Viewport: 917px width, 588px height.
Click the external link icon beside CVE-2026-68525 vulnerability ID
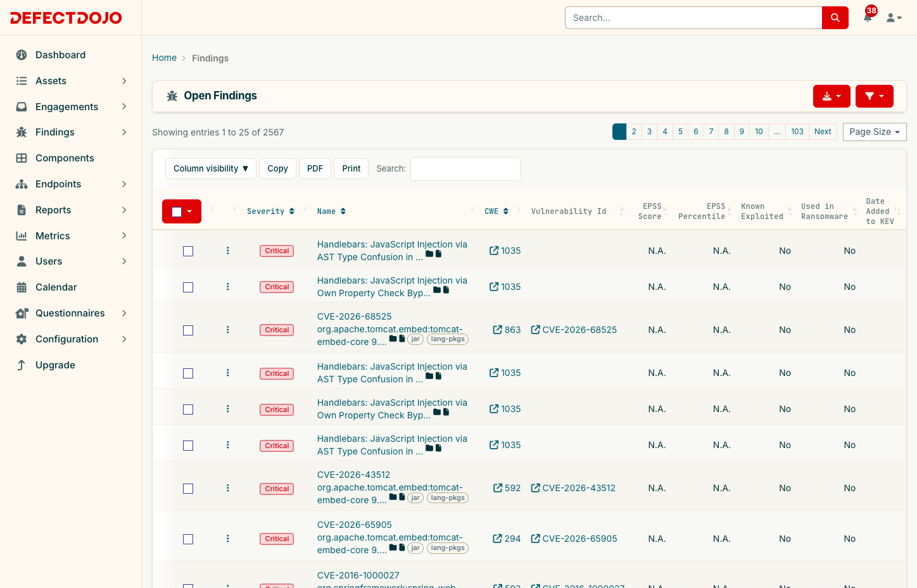(536, 330)
